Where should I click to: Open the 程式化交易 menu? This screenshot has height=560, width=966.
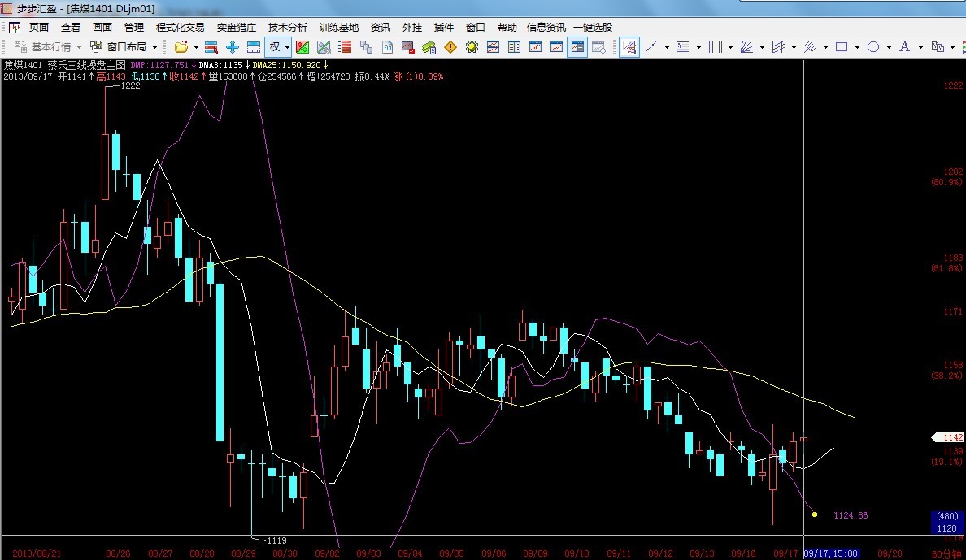[181, 27]
